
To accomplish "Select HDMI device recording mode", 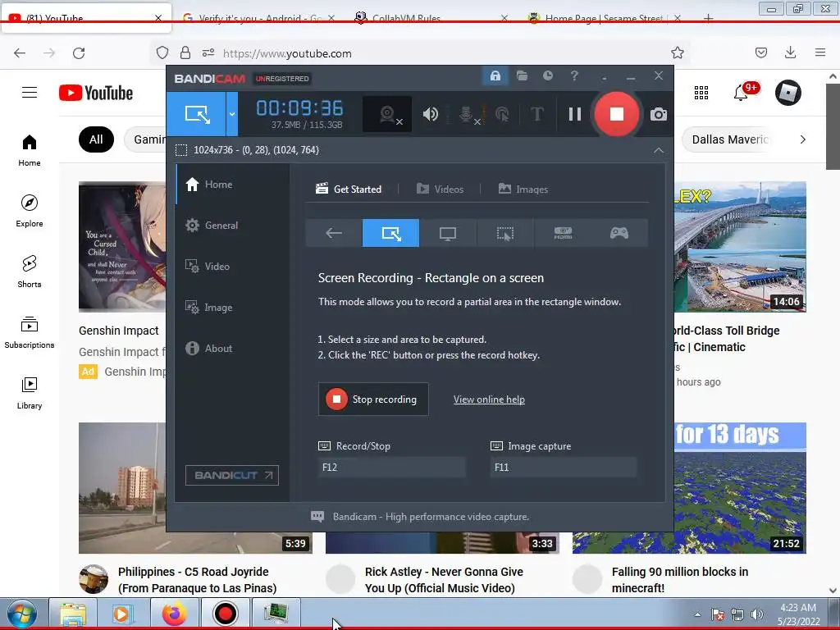I will click(563, 233).
